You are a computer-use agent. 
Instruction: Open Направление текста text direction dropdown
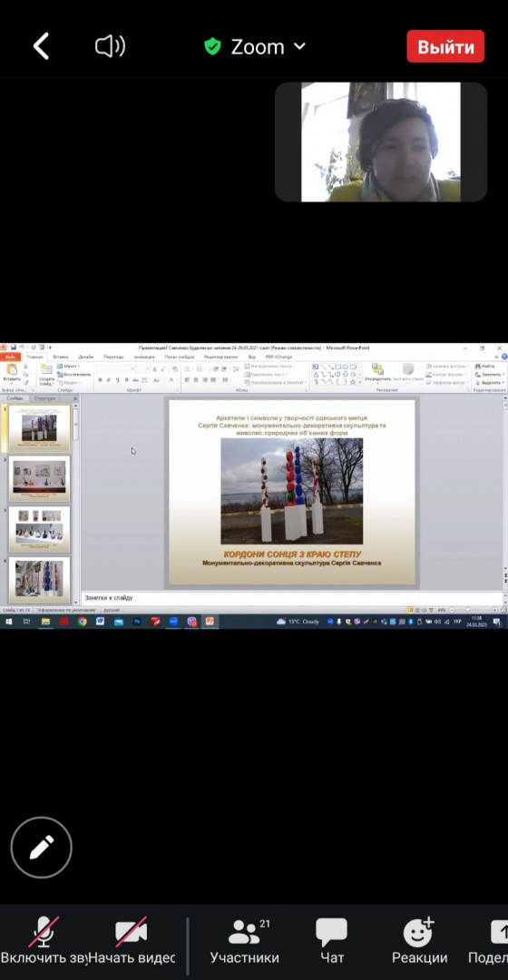coord(270,367)
